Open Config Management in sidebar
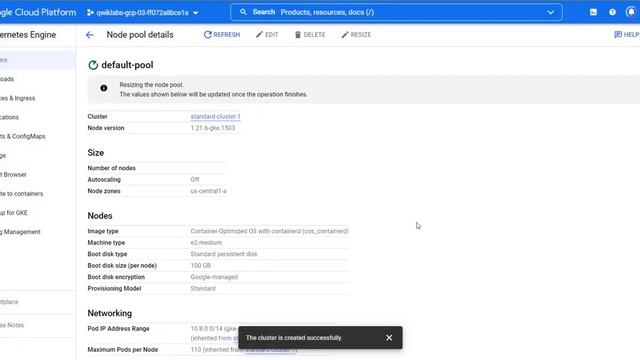The image size is (640, 360). (x=20, y=232)
